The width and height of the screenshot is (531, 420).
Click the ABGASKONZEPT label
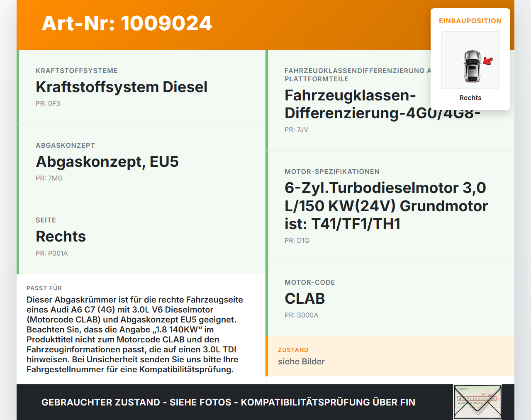click(66, 145)
